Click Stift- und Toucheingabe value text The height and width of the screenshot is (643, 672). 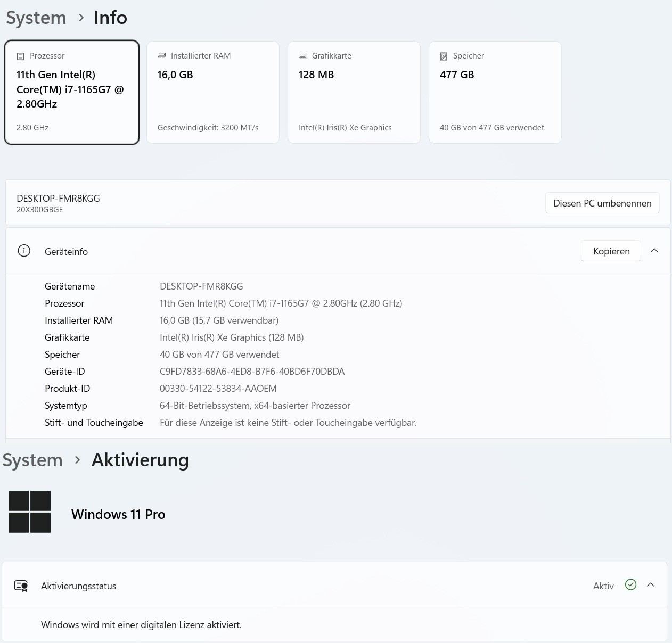[x=288, y=423]
